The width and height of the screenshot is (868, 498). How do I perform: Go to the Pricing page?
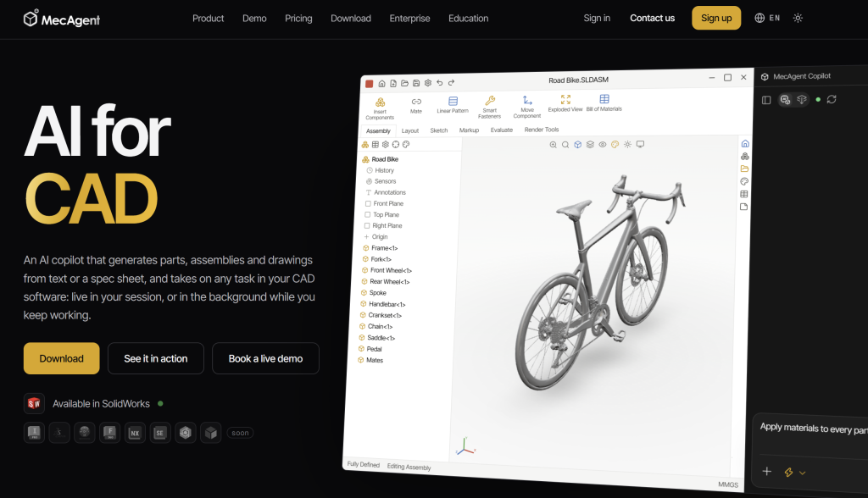point(298,19)
